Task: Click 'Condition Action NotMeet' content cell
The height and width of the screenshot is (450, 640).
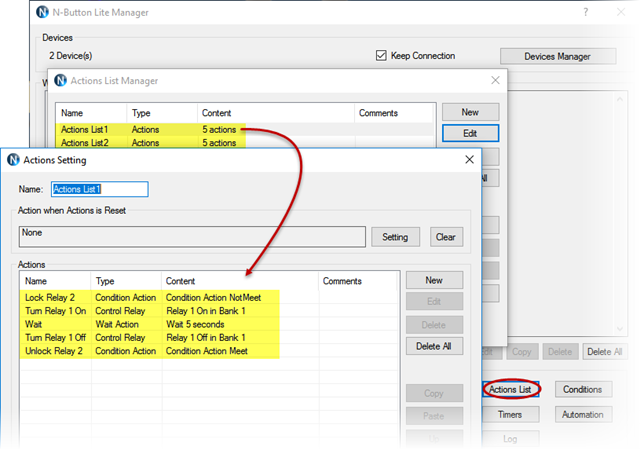Action: 213,298
